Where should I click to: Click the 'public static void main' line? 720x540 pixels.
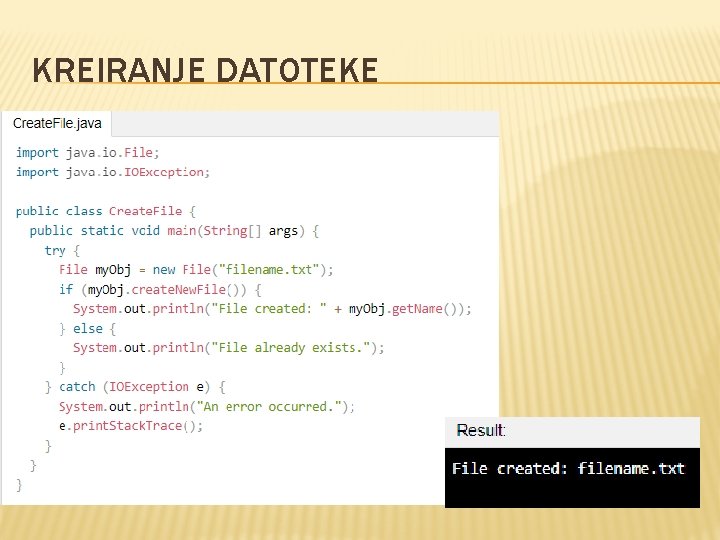coord(174,231)
